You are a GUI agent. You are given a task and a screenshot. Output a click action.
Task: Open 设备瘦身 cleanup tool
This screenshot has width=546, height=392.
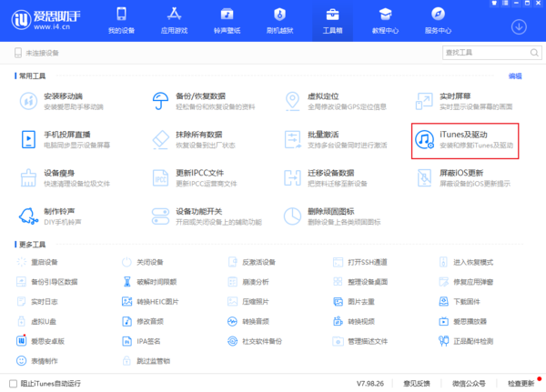tap(28, 177)
